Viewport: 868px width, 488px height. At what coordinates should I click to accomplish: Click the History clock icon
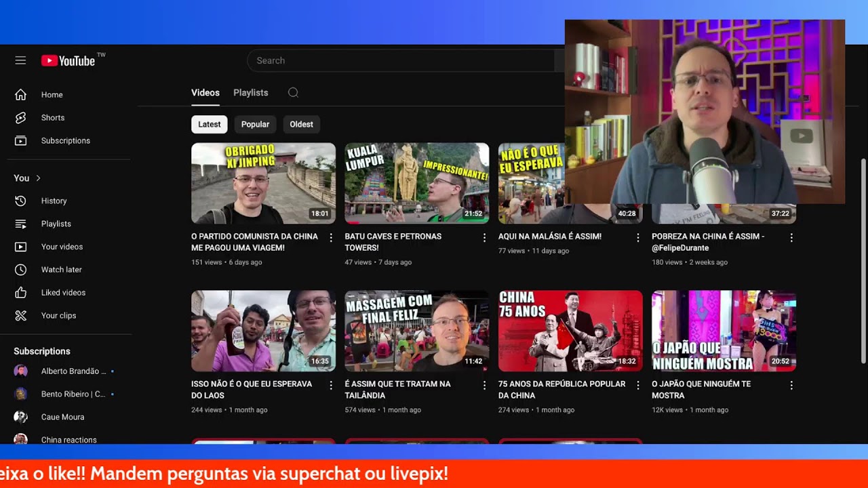click(x=20, y=201)
